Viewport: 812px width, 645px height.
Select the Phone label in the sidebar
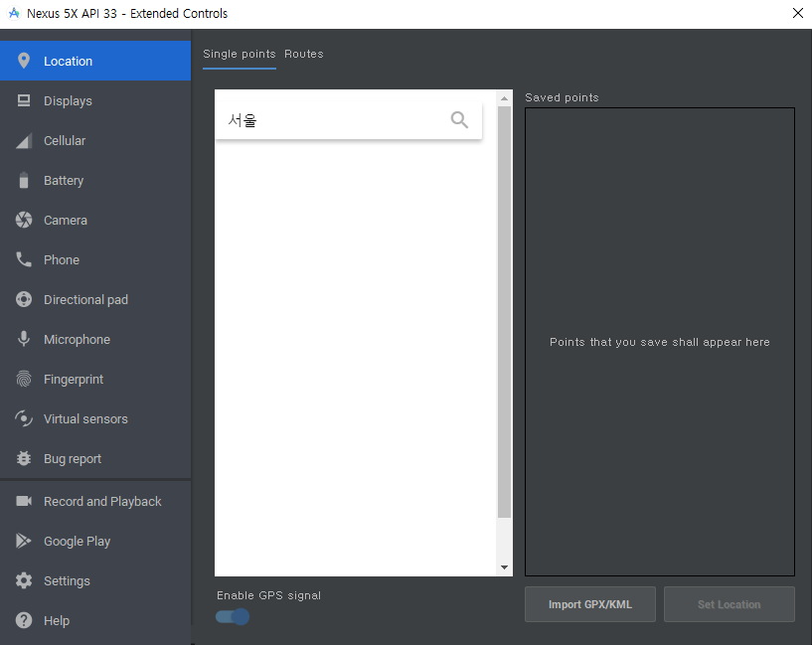62,259
